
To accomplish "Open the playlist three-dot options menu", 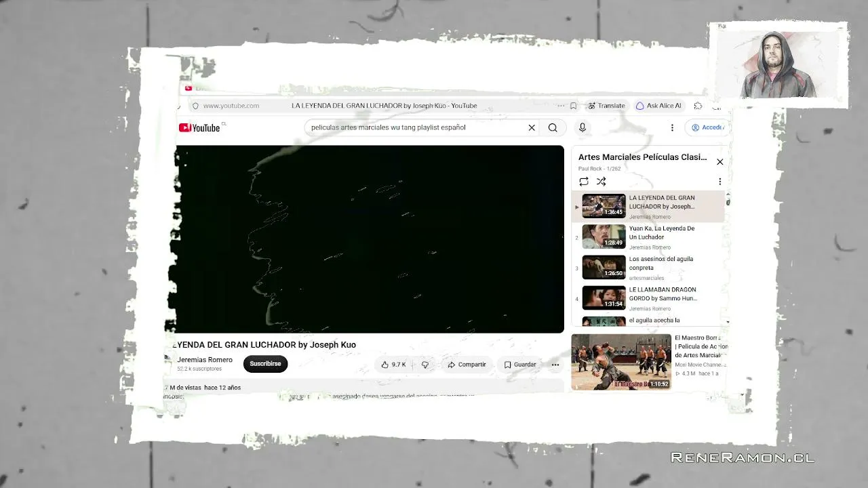I will coord(719,182).
